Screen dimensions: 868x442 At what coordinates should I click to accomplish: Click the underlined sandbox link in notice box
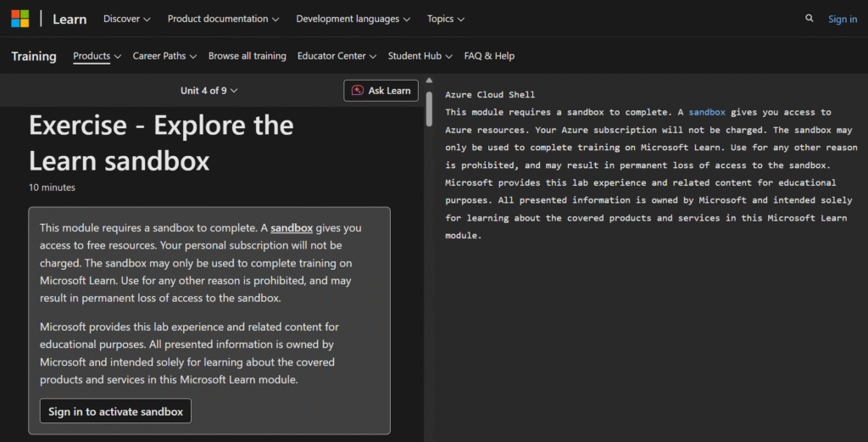pos(292,227)
